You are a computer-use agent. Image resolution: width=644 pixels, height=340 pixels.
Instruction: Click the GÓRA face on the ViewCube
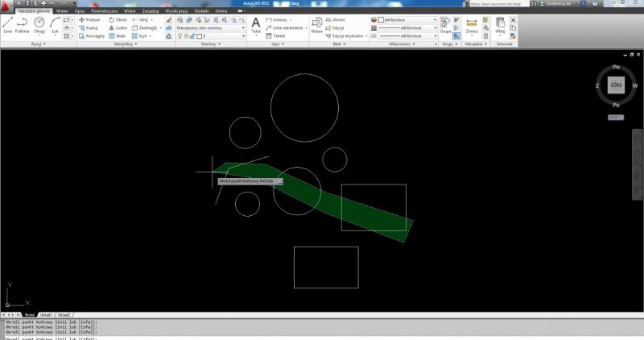tap(615, 85)
